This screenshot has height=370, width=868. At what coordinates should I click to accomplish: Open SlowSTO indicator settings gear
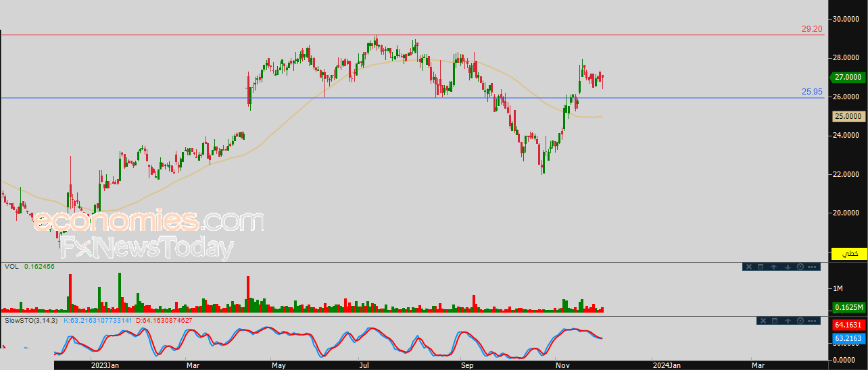[800, 321]
